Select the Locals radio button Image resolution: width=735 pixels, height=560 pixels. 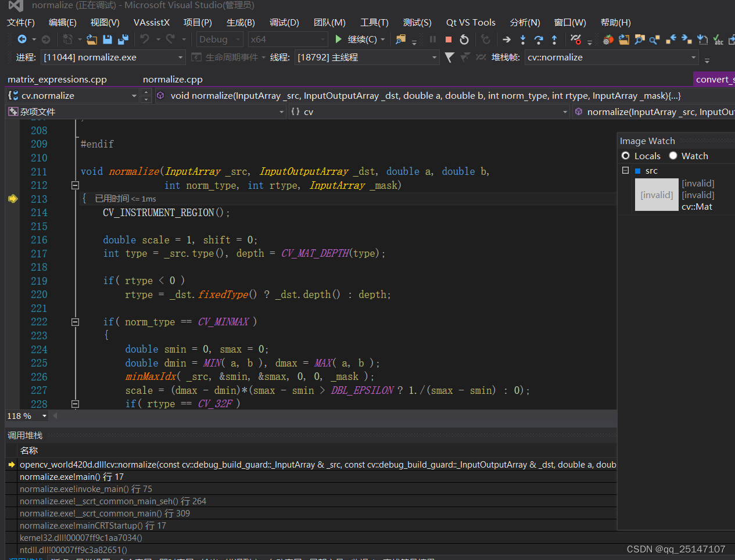(x=626, y=156)
